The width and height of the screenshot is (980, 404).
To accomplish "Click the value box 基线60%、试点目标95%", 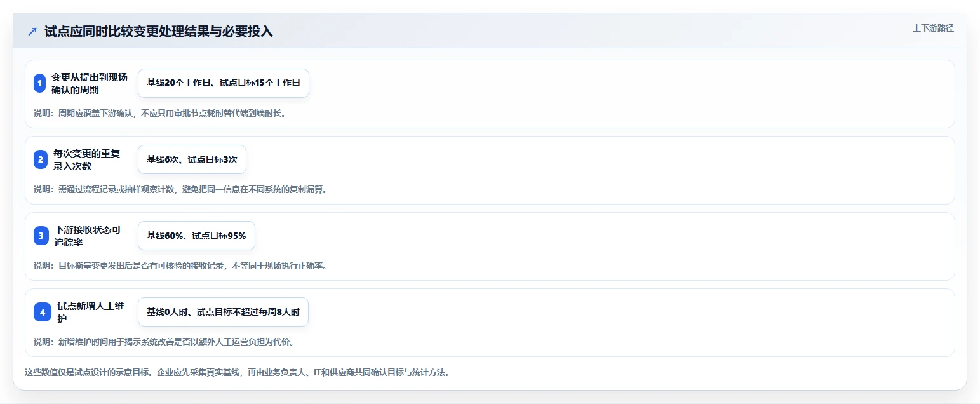I will tap(196, 236).
